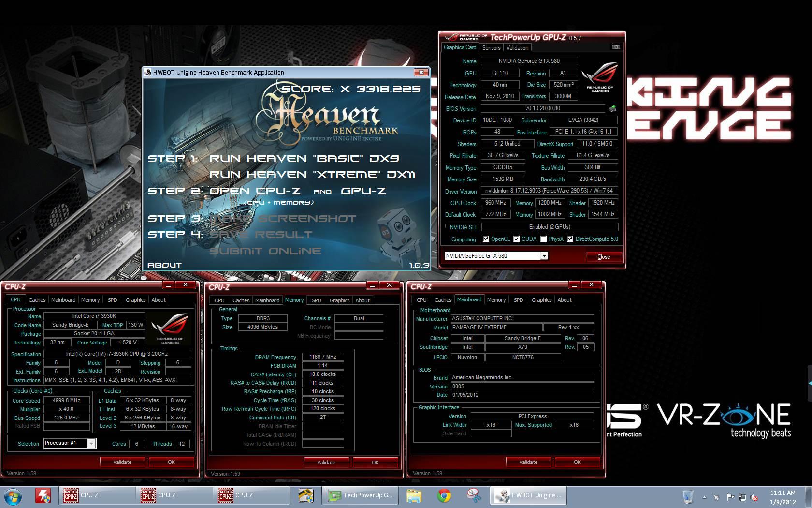The width and height of the screenshot is (812, 508).
Task: Open SPD tab in the CPU-Z memory window
Action: 316,300
